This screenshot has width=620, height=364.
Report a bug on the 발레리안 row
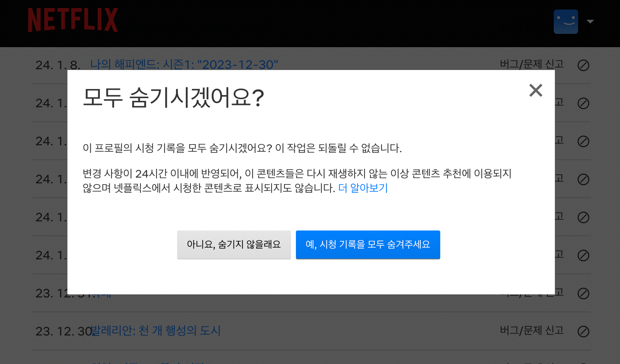pyautogui.click(x=532, y=331)
